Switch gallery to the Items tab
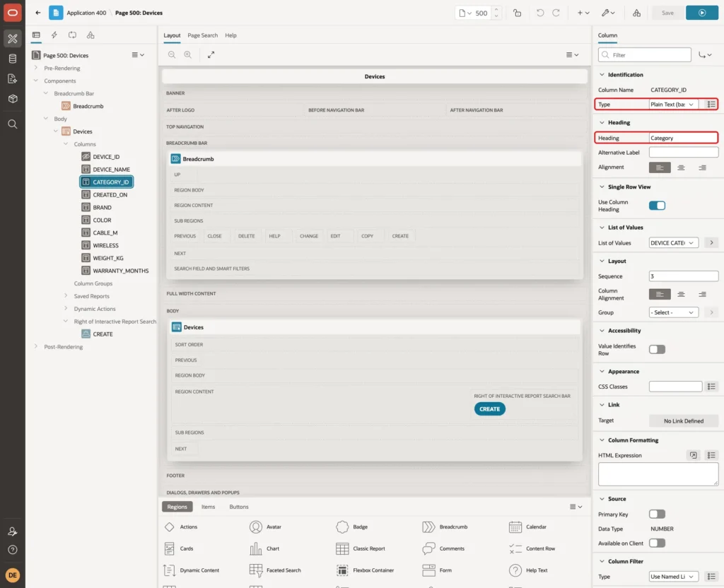This screenshot has height=588, width=724. coord(209,507)
